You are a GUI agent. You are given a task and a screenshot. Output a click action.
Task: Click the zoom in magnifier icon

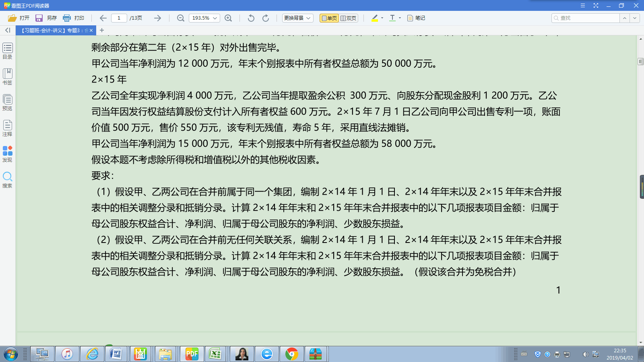[x=228, y=18]
